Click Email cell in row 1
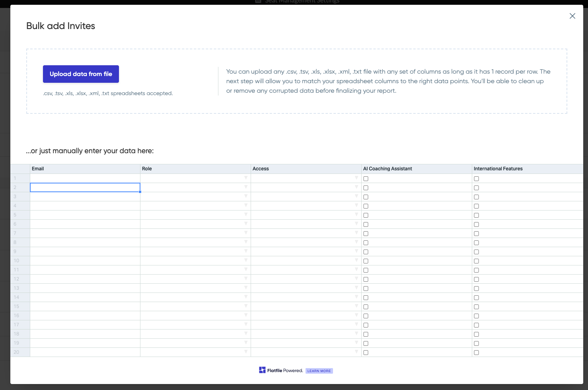Image resolution: width=588 pixels, height=390 pixels. pyautogui.click(x=85, y=178)
